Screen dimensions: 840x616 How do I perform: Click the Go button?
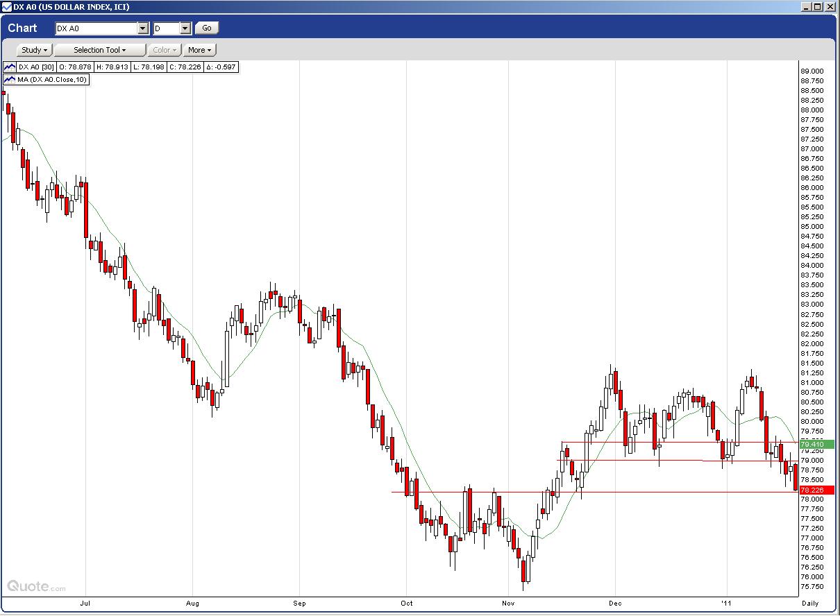[x=207, y=28]
